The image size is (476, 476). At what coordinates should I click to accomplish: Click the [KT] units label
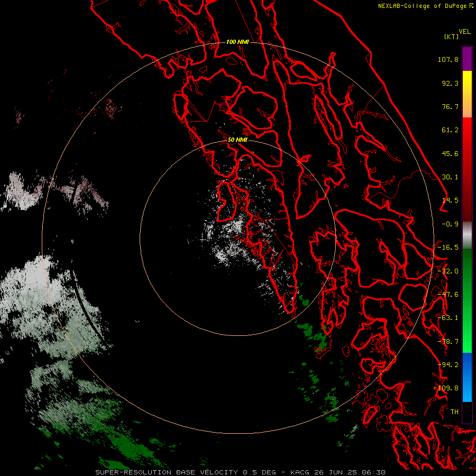[x=452, y=36]
